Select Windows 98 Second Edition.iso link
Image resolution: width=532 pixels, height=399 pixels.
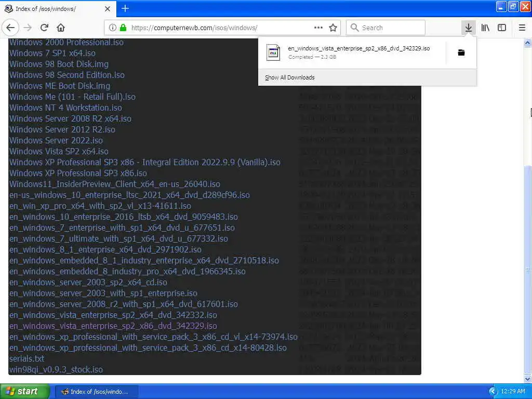(67, 75)
